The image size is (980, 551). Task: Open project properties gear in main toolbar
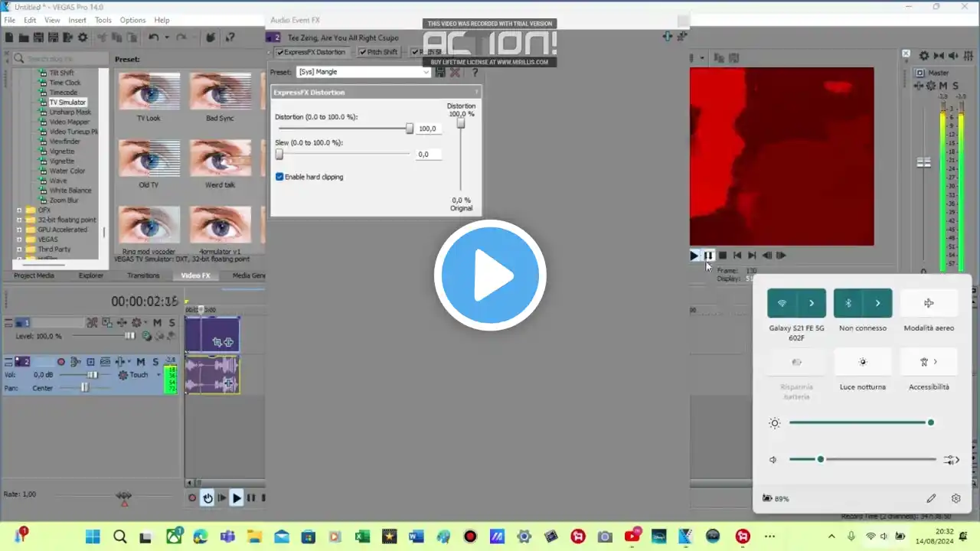[83, 37]
